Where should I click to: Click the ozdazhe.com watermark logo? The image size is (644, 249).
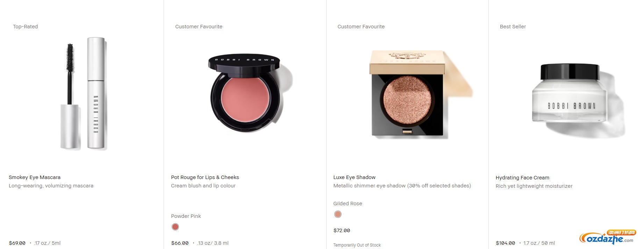point(608,237)
